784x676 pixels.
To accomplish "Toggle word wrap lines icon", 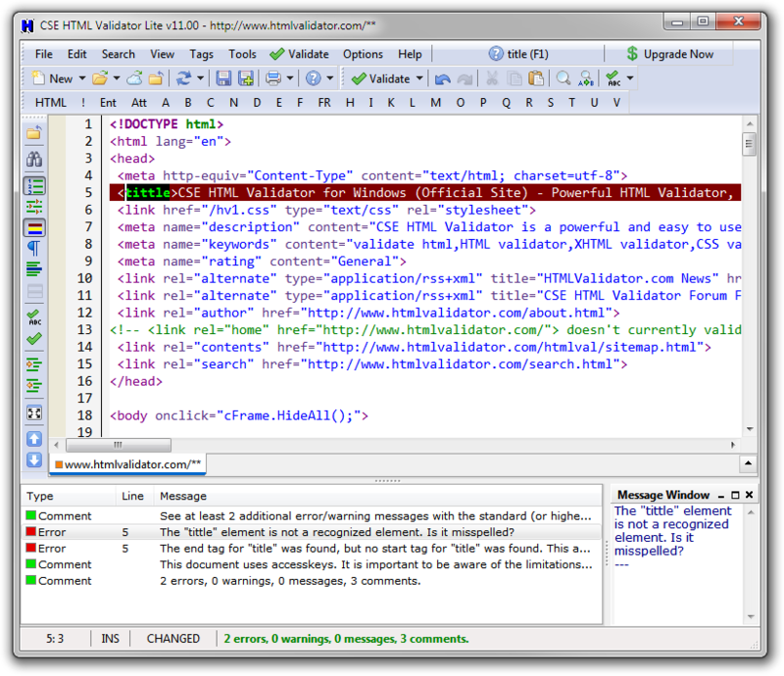I will tap(34, 269).
